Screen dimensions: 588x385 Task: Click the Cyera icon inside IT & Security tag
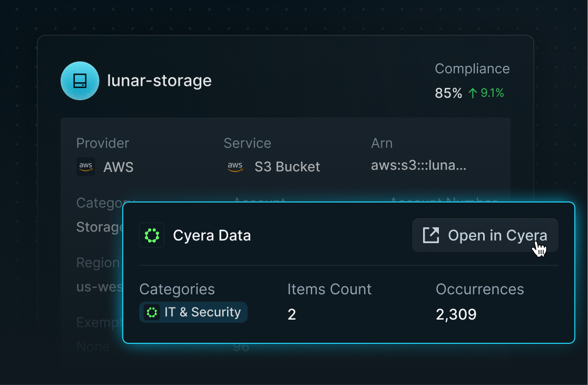153,312
